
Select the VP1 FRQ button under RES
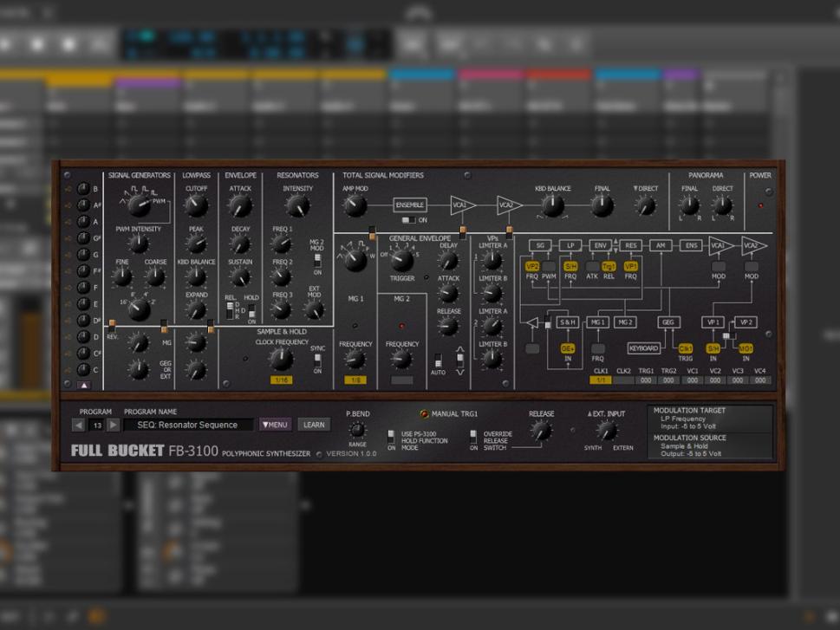tap(630, 266)
